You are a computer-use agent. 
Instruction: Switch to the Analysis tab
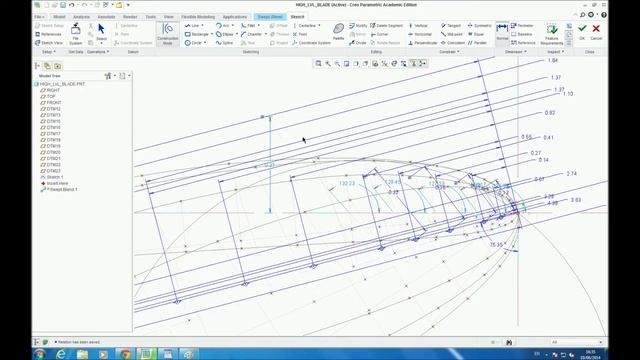click(x=81, y=17)
